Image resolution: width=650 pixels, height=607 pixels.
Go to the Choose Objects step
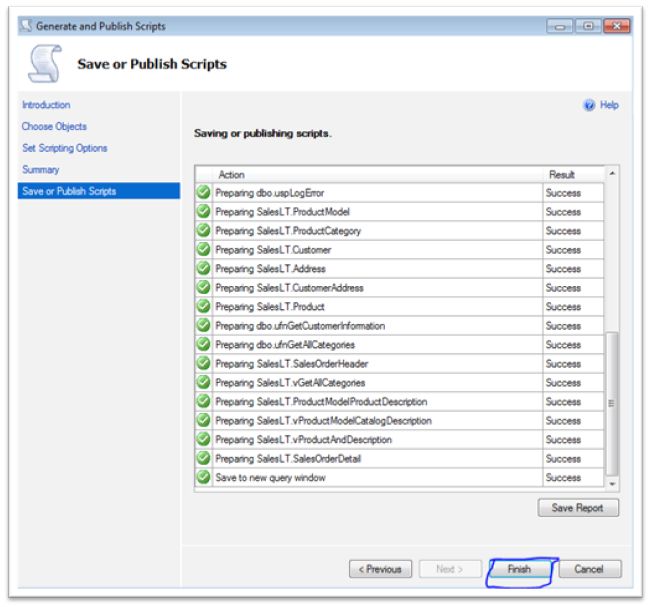[x=54, y=126]
